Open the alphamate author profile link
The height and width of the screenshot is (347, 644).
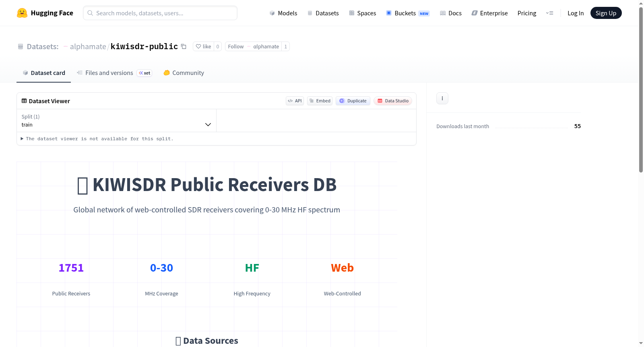tap(88, 46)
